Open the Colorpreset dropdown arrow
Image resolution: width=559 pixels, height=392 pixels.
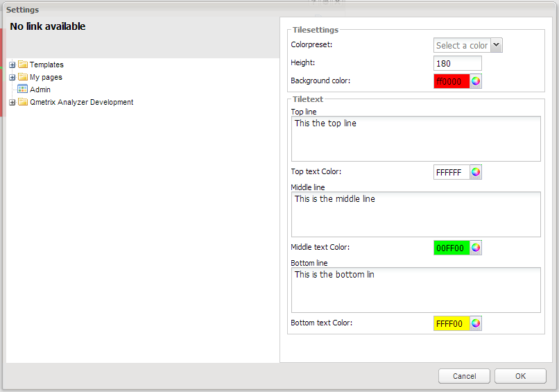(497, 45)
